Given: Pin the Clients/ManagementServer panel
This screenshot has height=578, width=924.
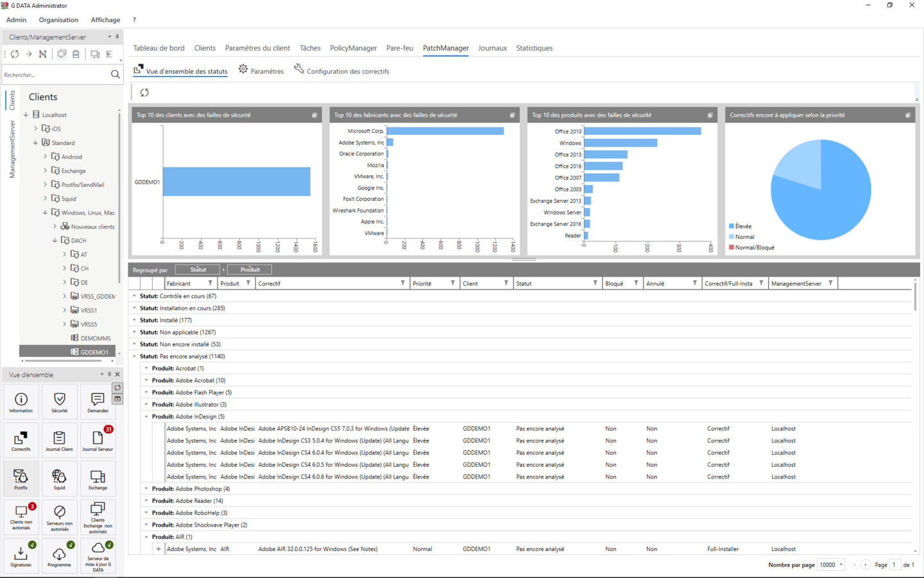Looking at the screenshot, I should click(x=117, y=37).
